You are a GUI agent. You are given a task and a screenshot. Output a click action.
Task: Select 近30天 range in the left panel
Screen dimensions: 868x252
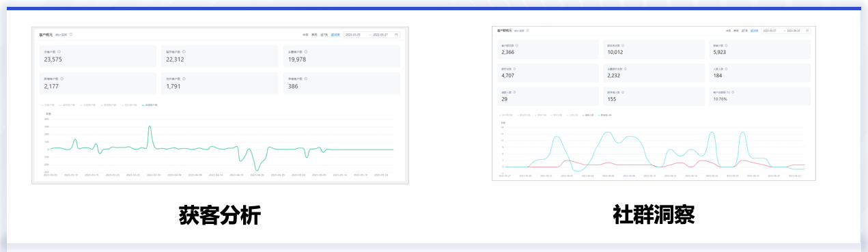point(335,35)
